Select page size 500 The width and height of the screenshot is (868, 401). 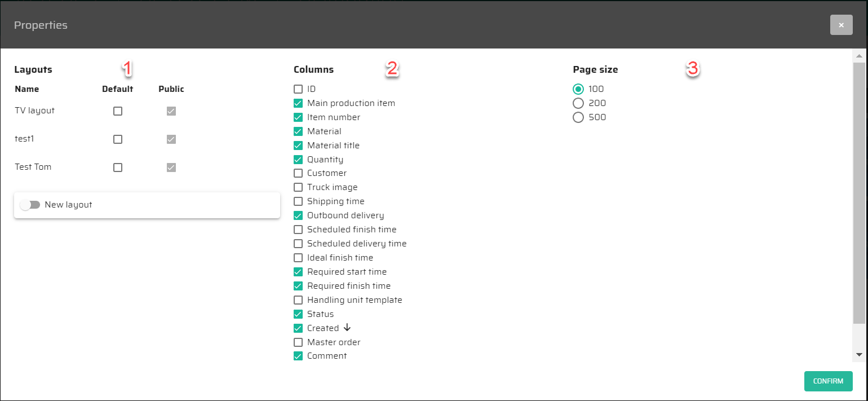(x=578, y=117)
